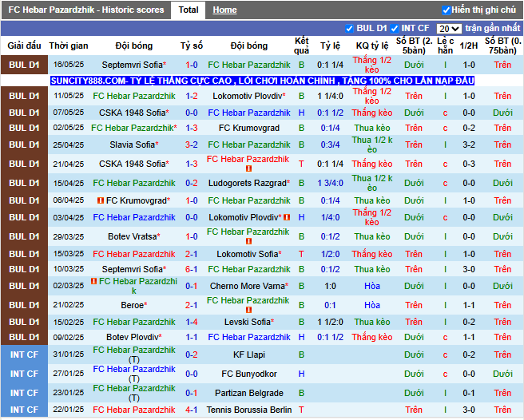The image size is (524, 420).
Task: Click red card icon beside FC Krumovgrad 06/04/25
Action: [x=101, y=200]
